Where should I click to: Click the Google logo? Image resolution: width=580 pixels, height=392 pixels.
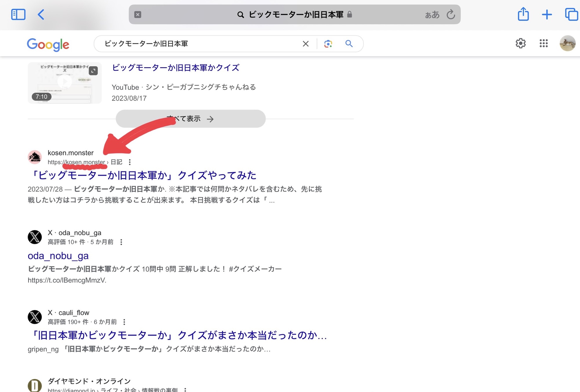click(48, 45)
